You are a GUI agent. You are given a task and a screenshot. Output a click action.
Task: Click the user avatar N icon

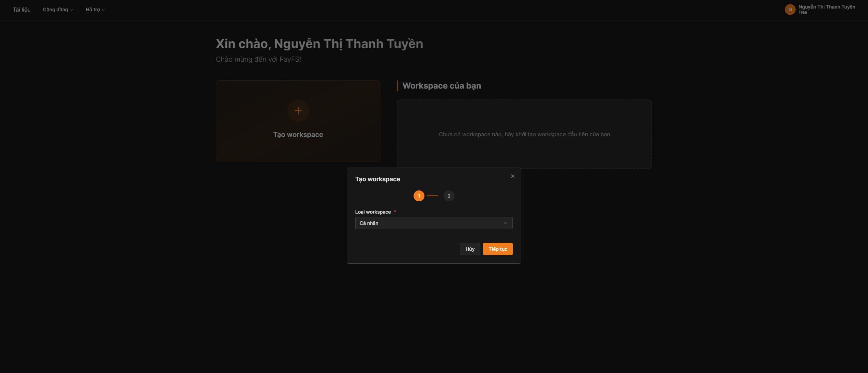[x=790, y=10]
